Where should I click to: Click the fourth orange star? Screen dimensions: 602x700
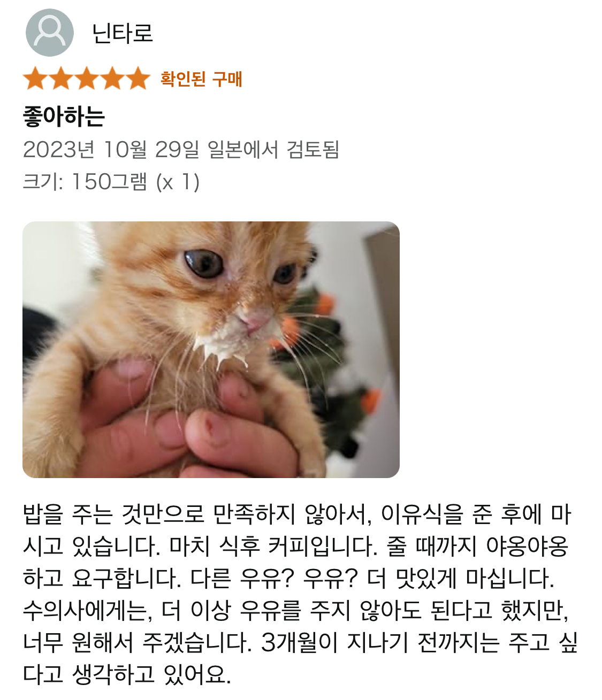pos(112,79)
